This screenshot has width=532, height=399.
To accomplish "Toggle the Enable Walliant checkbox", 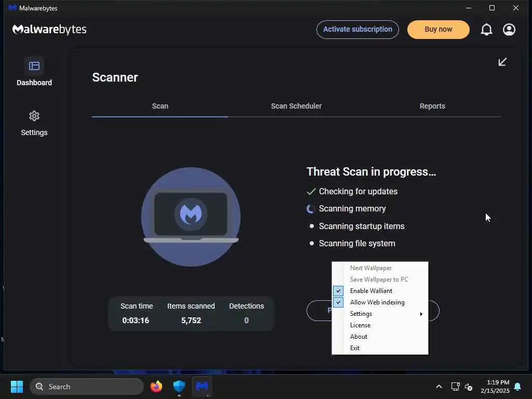I will coord(338,291).
